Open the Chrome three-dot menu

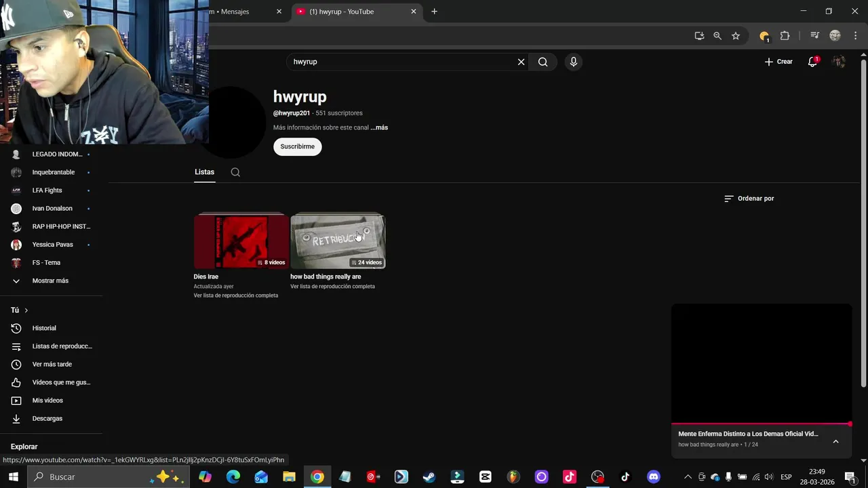pos(855,36)
